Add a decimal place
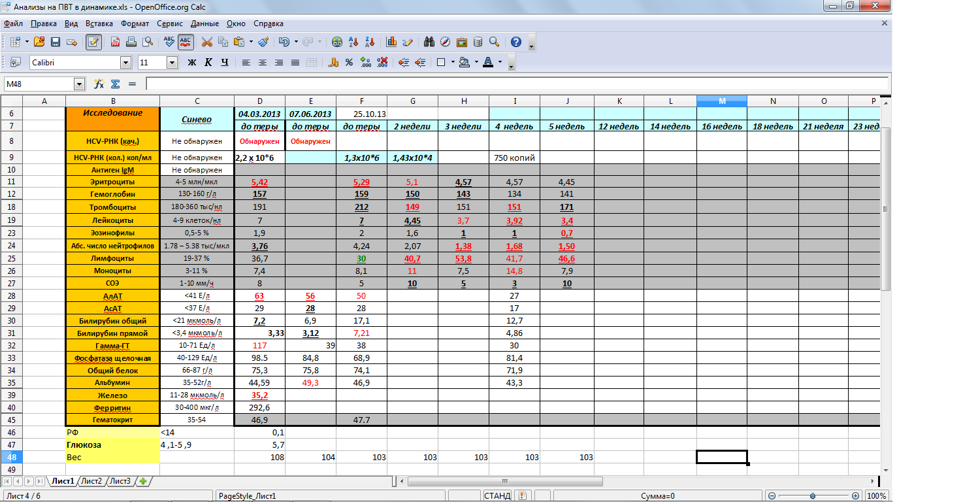The width and height of the screenshot is (980, 502). coord(366,62)
